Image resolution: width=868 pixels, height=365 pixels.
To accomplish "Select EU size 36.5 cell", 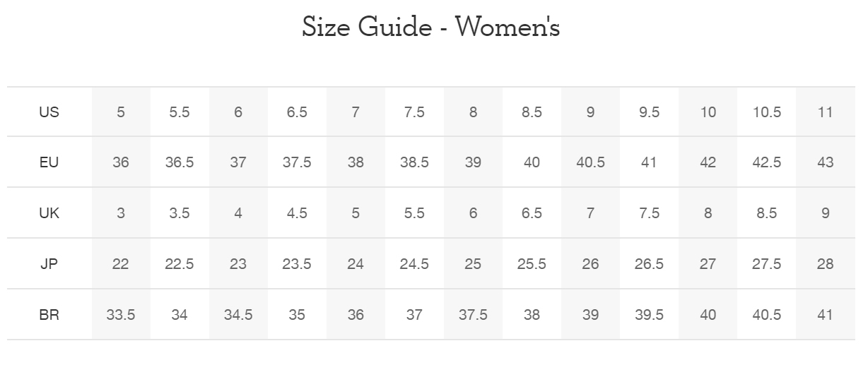I will coord(180,162).
